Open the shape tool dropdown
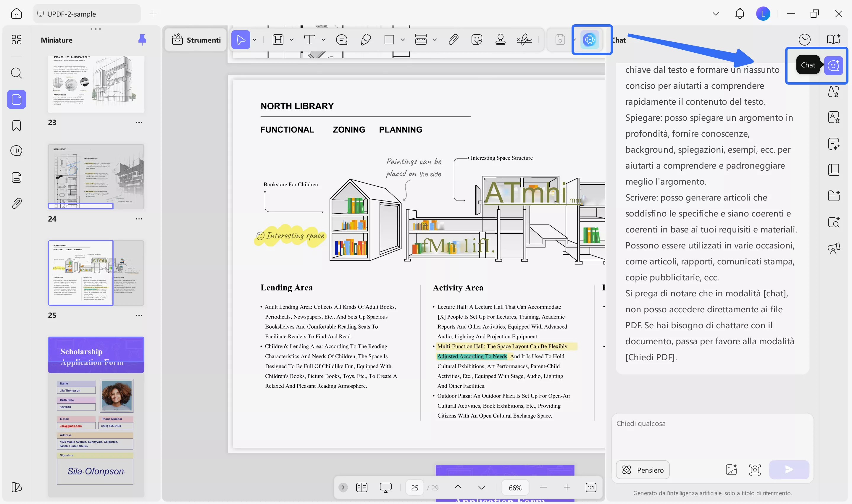 [x=403, y=40]
